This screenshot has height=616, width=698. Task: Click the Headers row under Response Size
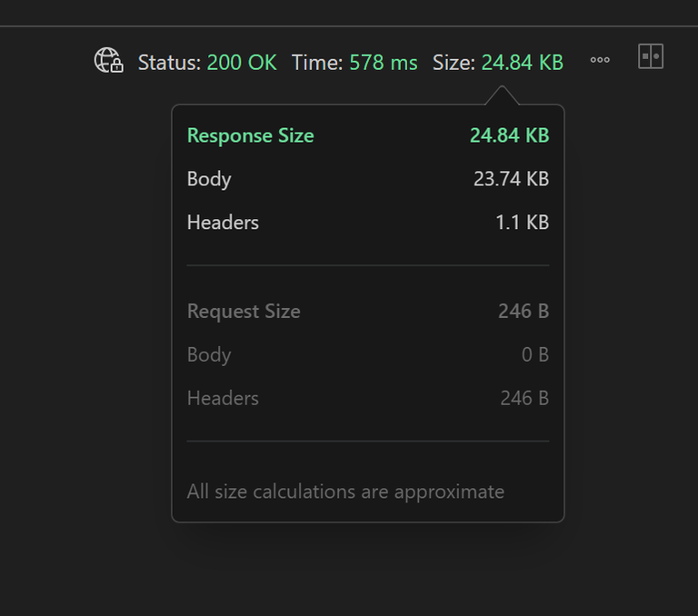pyautogui.click(x=223, y=223)
